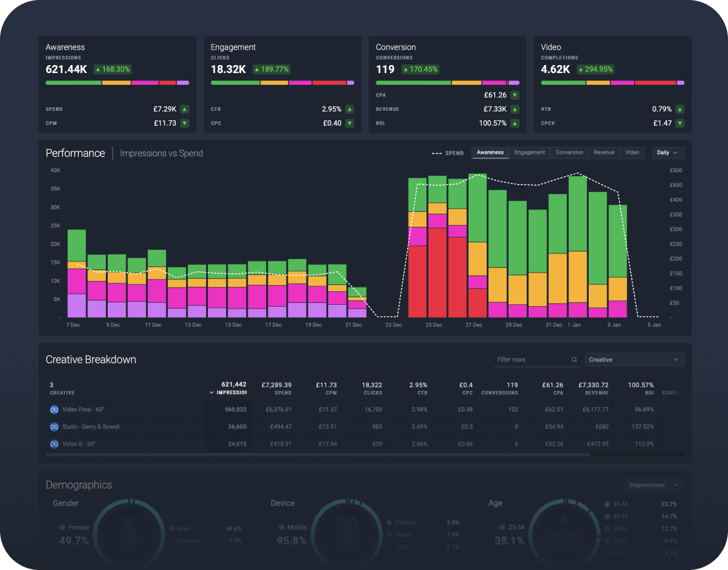Click the Meta icon beside Static - Gerry & Sewell
The height and width of the screenshot is (570, 728).
(54, 427)
